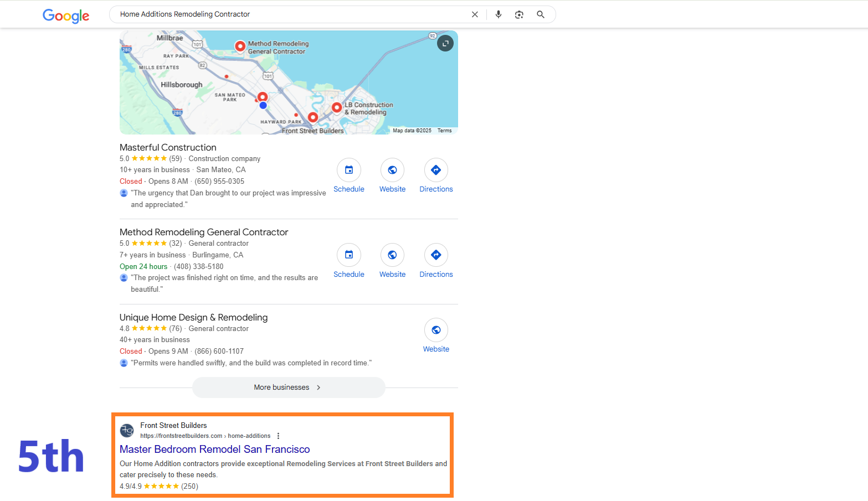This screenshot has height=501, width=868.
Task: Click the 4.9/4.9 (250) rating line
Action: point(159,487)
